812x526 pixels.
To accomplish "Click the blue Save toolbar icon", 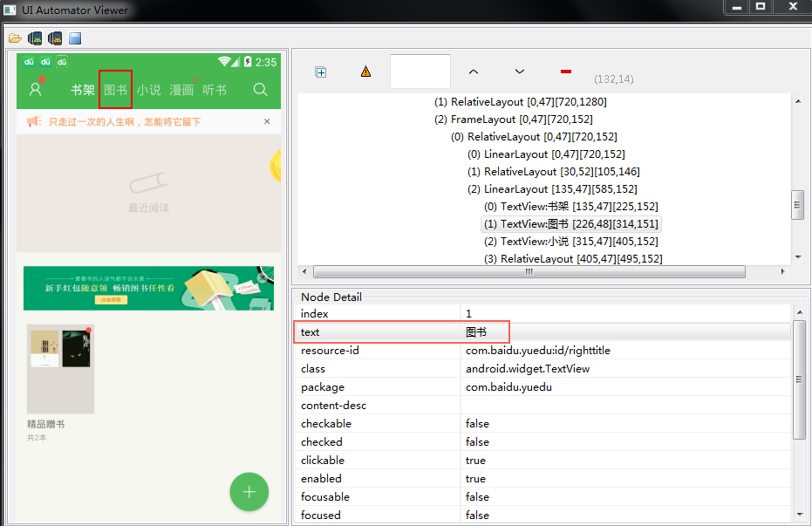I will click(x=75, y=38).
